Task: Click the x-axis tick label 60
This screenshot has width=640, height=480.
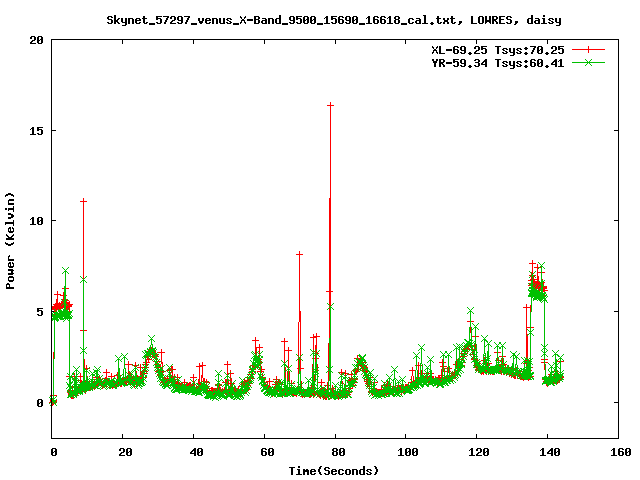Action: 267,452
